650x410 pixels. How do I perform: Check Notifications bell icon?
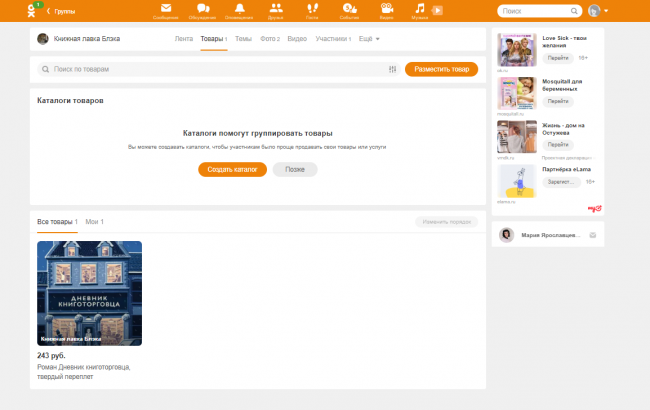pos(239,10)
